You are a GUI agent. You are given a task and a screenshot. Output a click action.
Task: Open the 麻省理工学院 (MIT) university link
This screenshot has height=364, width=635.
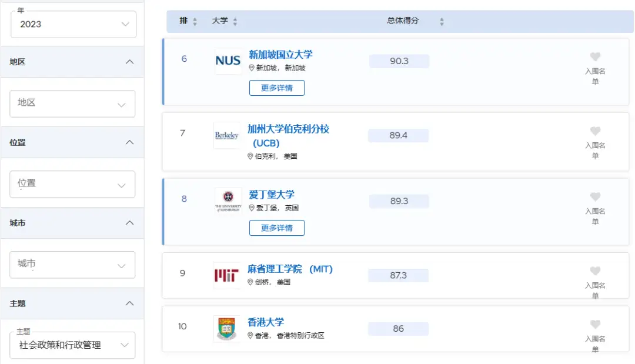(x=290, y=269)
